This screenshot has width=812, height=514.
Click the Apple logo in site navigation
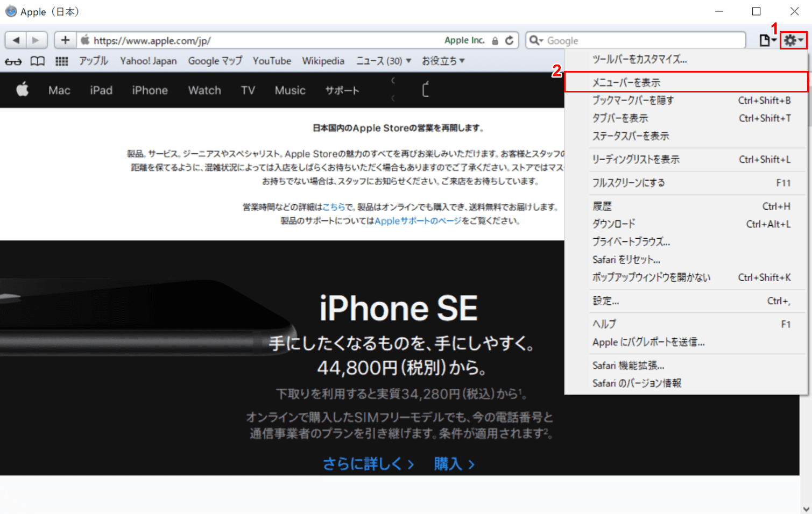pos(23,90)
